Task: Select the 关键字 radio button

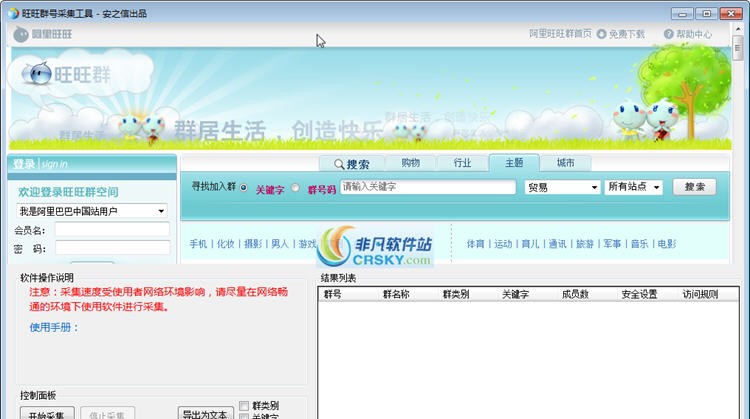Action: tap(243, 187)
